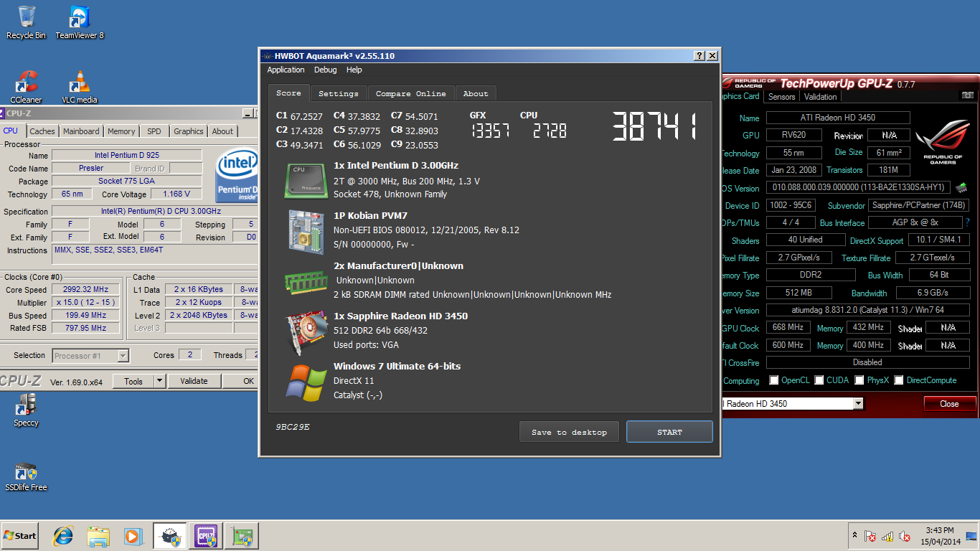Switch to the Memory tab in CPU-Z

[121, 131]
